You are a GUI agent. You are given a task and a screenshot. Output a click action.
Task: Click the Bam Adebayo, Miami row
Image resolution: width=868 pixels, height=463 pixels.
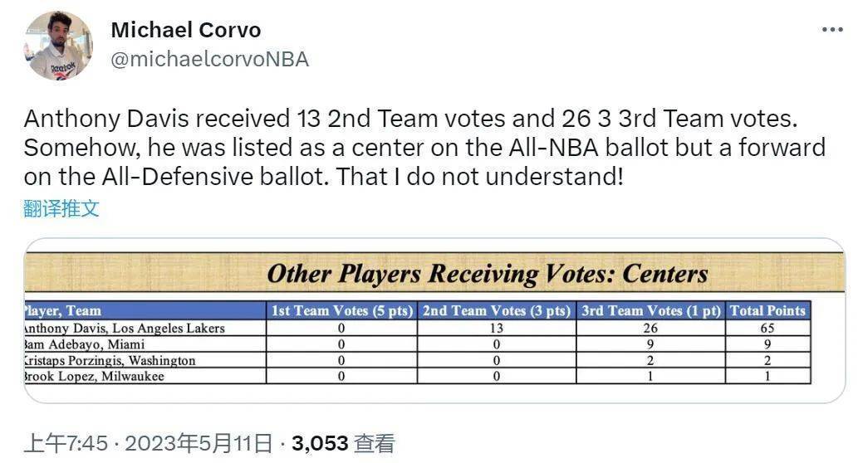point(418,344)
